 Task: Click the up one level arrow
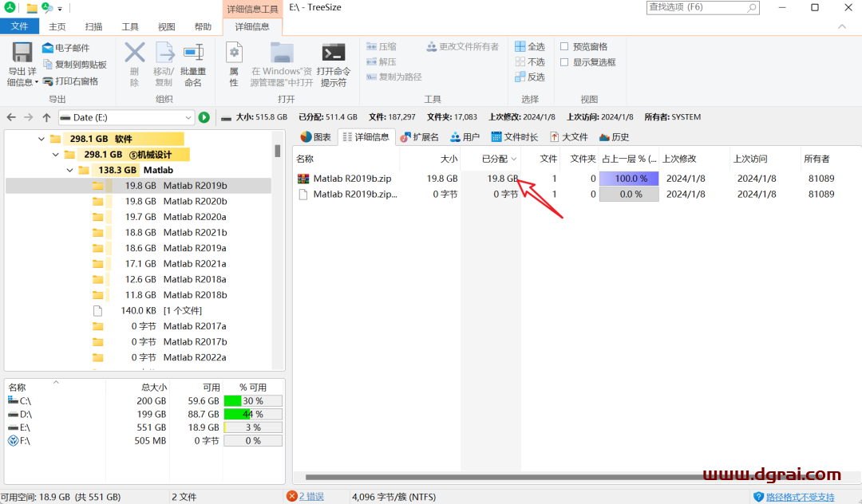point(47,117)
